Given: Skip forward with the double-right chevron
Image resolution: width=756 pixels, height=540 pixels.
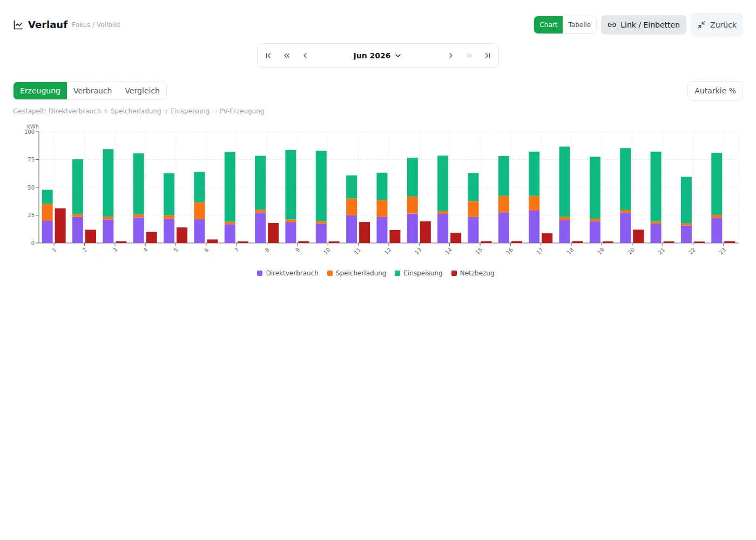Looking at the screenshot, I should point(469,56).
